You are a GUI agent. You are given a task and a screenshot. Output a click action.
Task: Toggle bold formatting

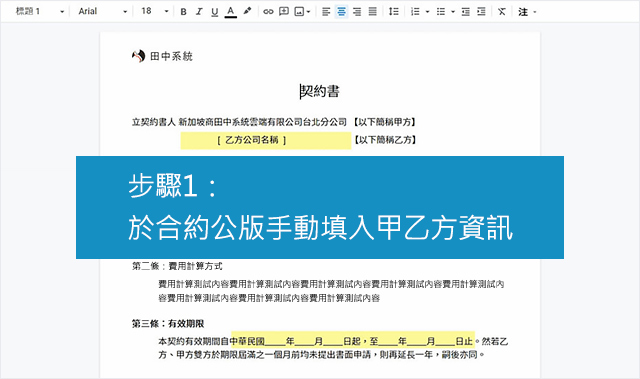pyautogui.click(x=183, y=12)
